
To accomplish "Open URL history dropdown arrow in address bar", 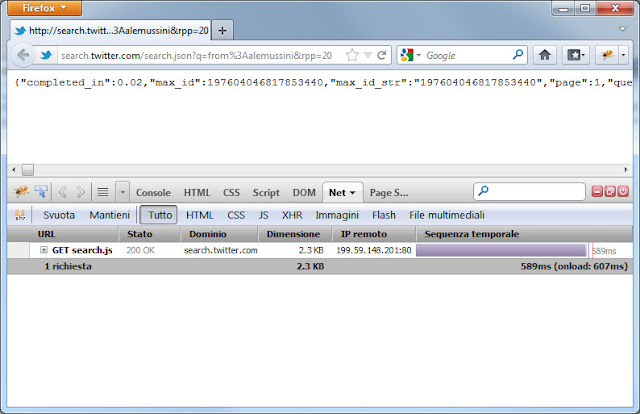I will pyautogui.click(x=368, y=55).
